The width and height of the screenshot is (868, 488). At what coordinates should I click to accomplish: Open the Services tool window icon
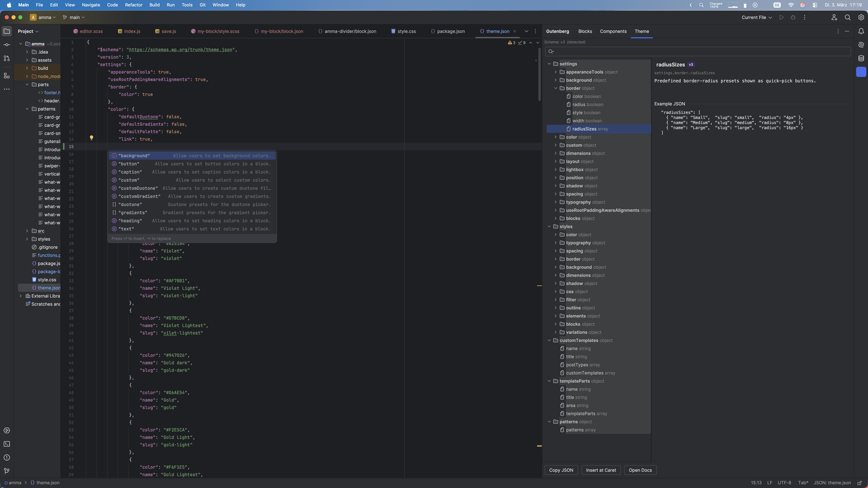(x=7, y=431)
